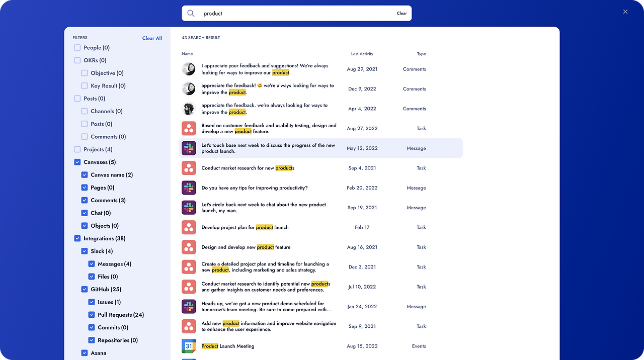
Task: Check the Projects (4) filter
Action: click(x=77, y=149)
